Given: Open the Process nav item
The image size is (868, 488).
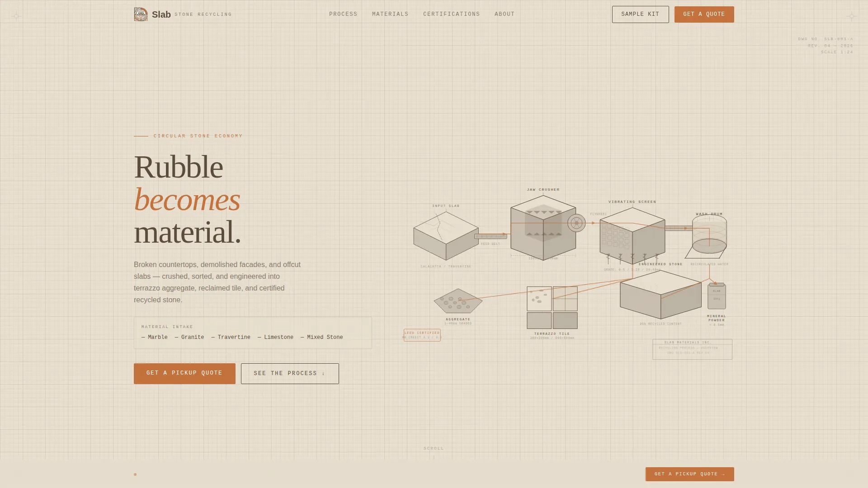Looking at the screenshot, I should coord(343,14).
